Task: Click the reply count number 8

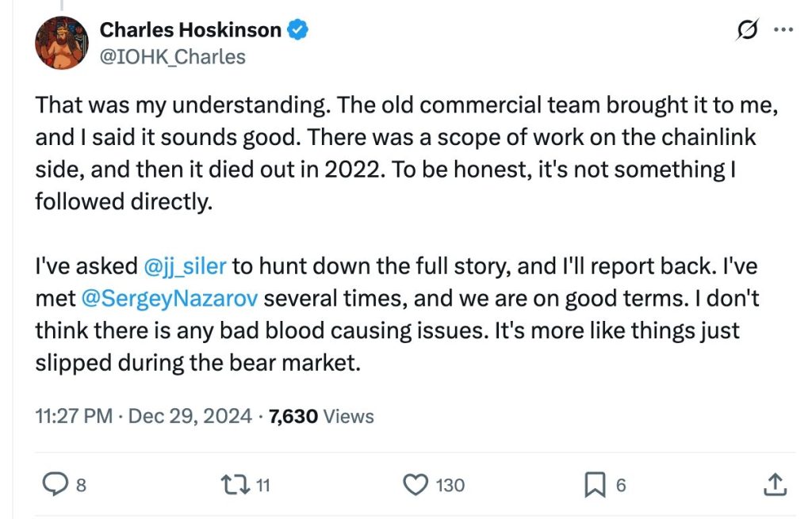Action: point(80,485)
